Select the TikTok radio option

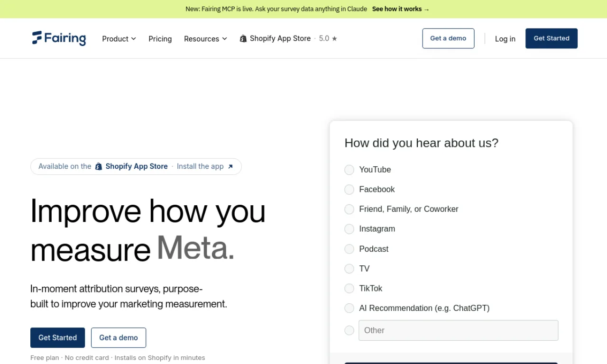349,288
